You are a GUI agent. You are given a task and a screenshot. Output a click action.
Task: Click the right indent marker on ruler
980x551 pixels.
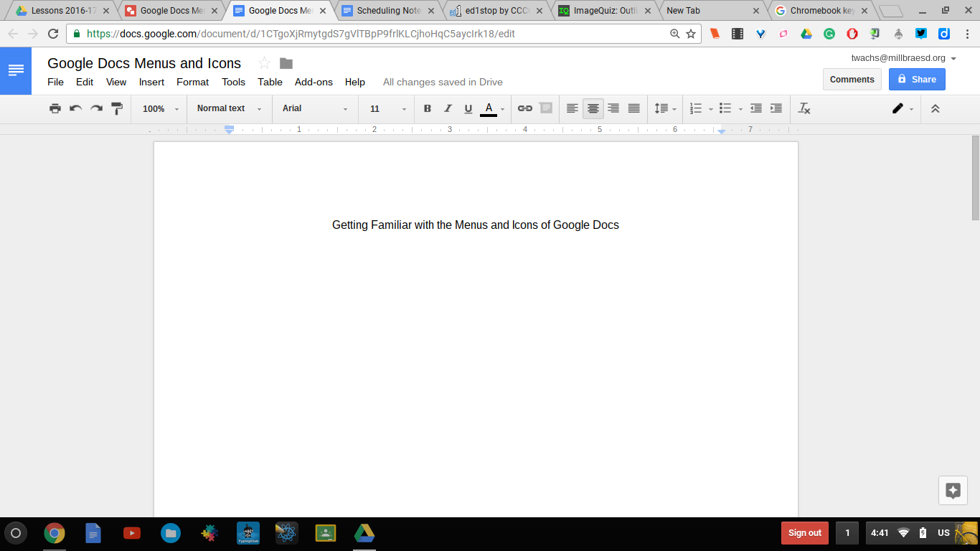pos(722,131)
